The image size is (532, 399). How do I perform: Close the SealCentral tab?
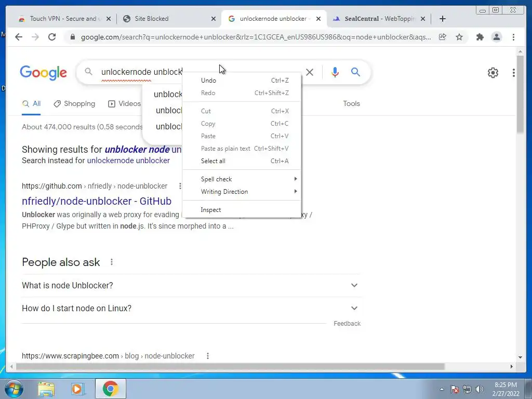click(x=423, y=19)
